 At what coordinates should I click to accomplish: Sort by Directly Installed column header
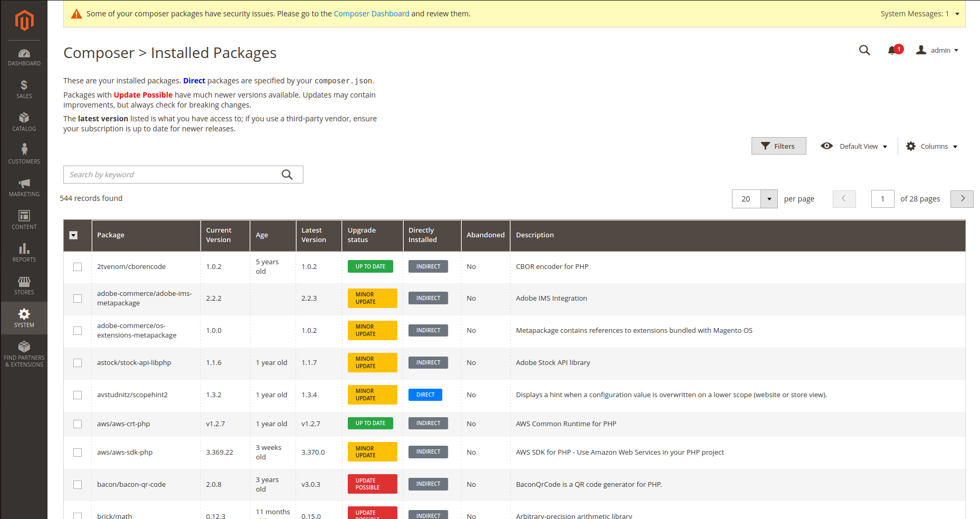[432, 235]
